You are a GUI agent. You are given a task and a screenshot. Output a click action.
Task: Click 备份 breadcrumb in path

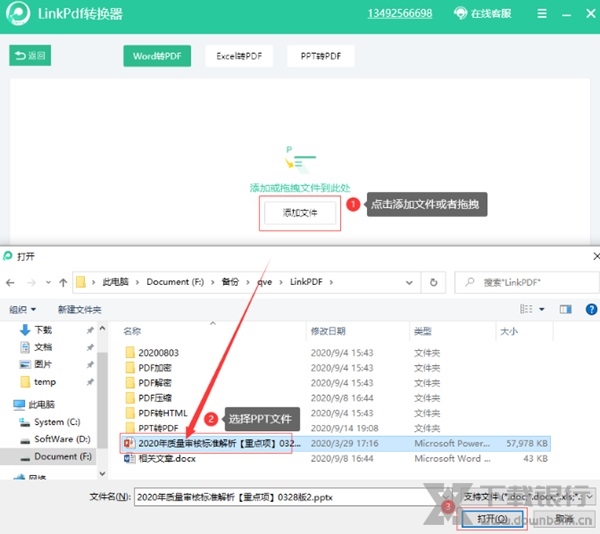(230, 282)
